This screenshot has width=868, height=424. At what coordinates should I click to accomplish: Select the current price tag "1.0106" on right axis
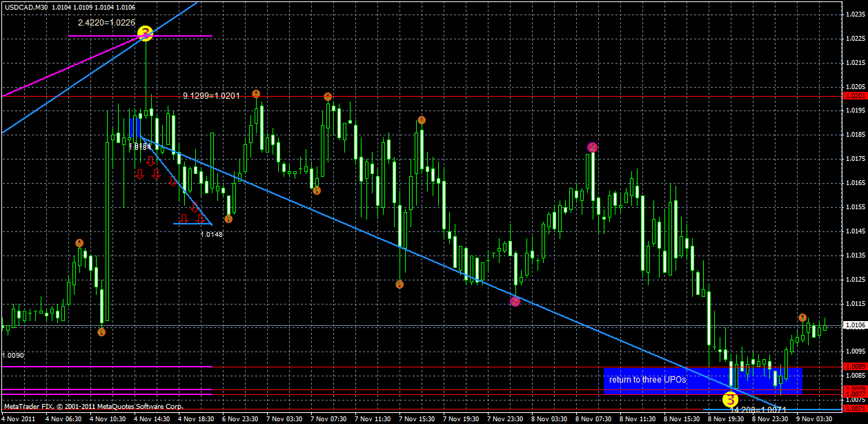(856, 323)
